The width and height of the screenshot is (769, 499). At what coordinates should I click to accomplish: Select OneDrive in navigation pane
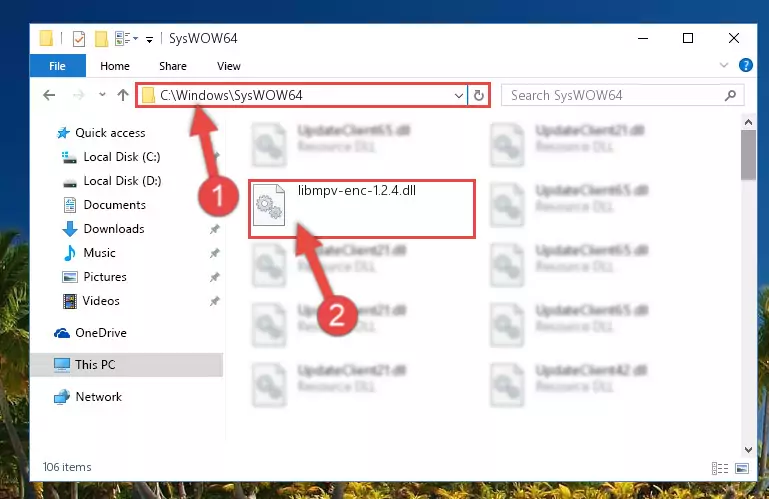(101, 333)
